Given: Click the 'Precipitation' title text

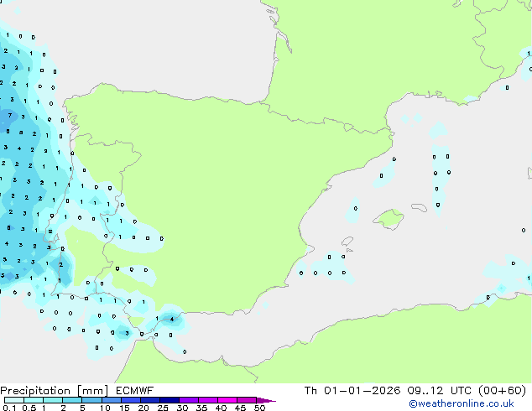Looking at the screenshot, I should tap(35, 391).
